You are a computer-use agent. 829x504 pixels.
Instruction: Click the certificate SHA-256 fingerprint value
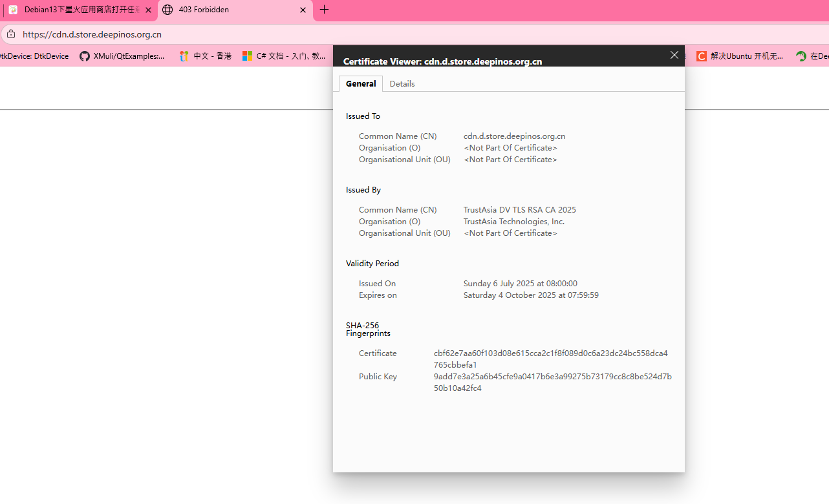pyautogui.click(x=550, y=359)
